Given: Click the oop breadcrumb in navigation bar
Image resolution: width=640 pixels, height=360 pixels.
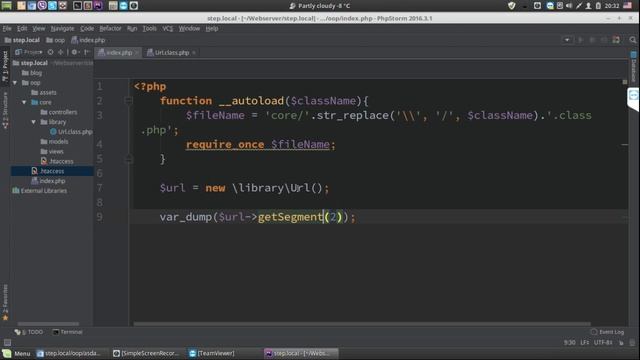Looking at the screenshot, I should [56, 40].
